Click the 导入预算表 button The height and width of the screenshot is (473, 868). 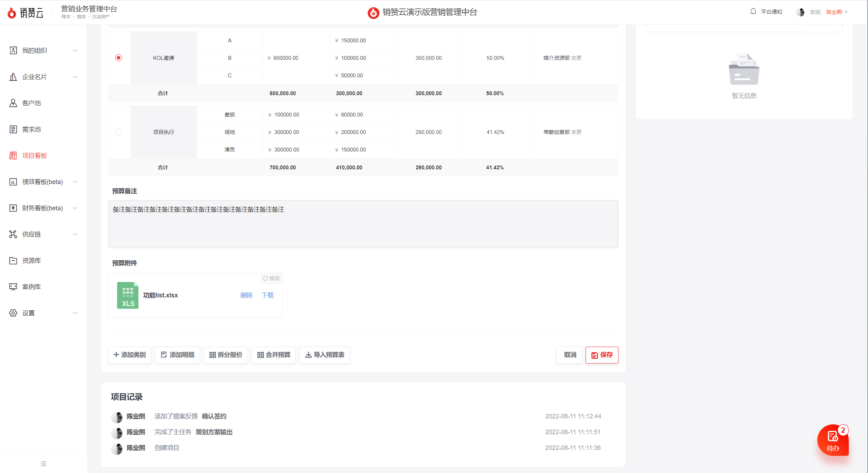coord(324,355)
